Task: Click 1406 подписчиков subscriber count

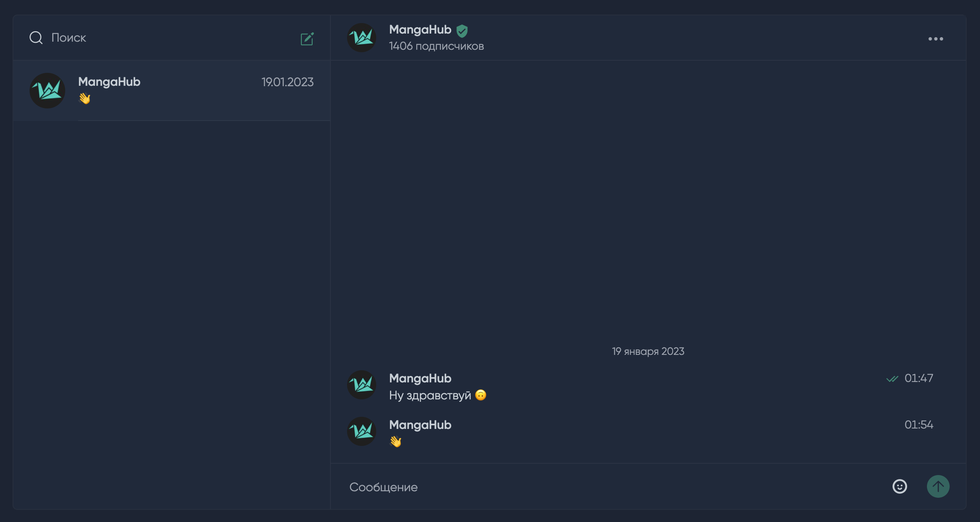Action: pyautogui.click(x=436, y=46)
